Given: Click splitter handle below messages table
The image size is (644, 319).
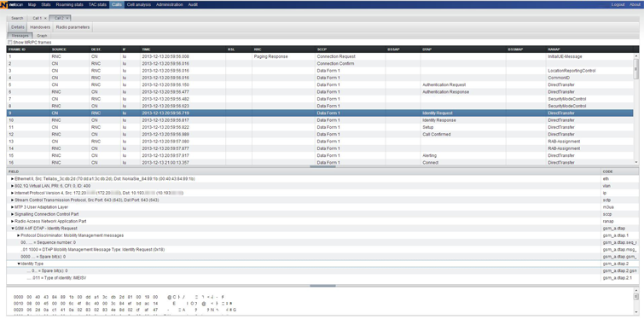Looking at the screenshot, I should [322, 166].
